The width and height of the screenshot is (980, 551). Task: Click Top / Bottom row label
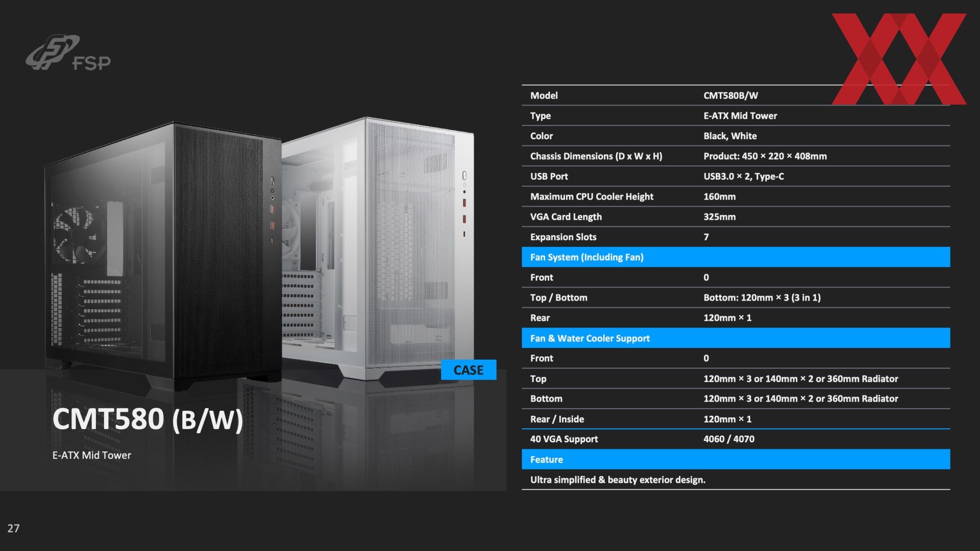[x=558, y=297]
